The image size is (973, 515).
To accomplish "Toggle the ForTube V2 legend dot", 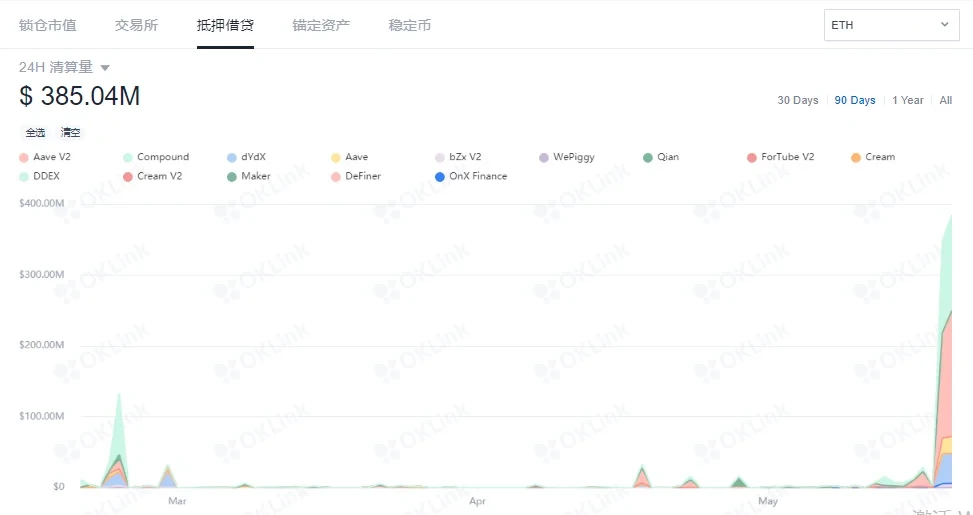I will click(752, 157).
